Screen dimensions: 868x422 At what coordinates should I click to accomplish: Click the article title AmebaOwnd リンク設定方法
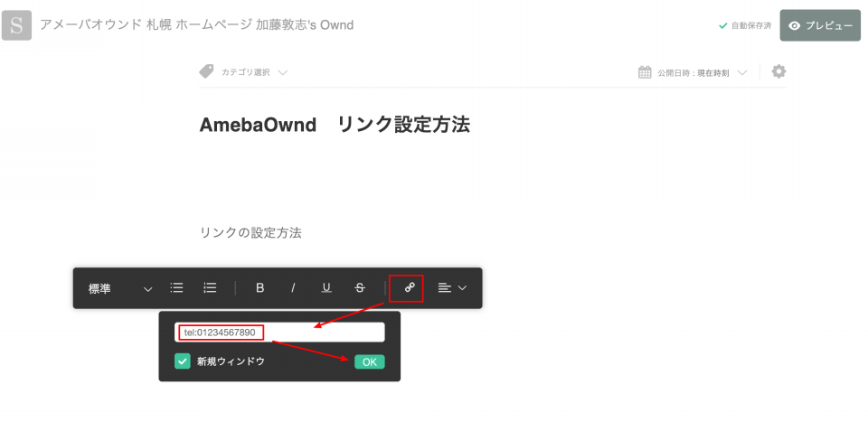click(x=335, y=125)
